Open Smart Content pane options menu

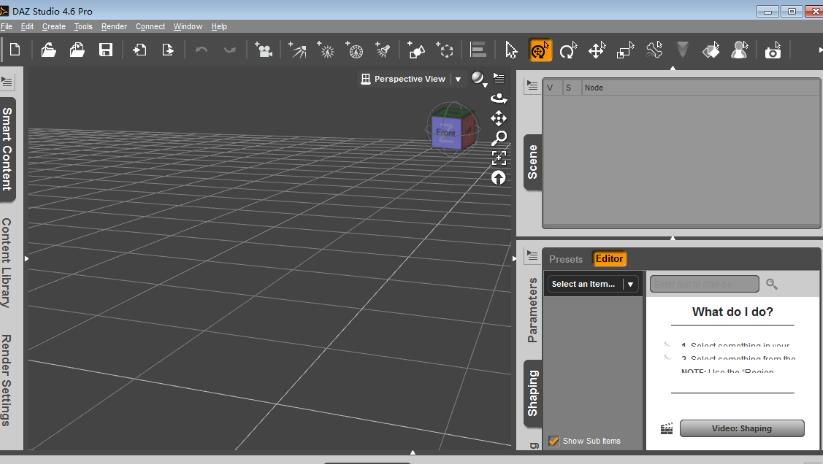(7, 82)
